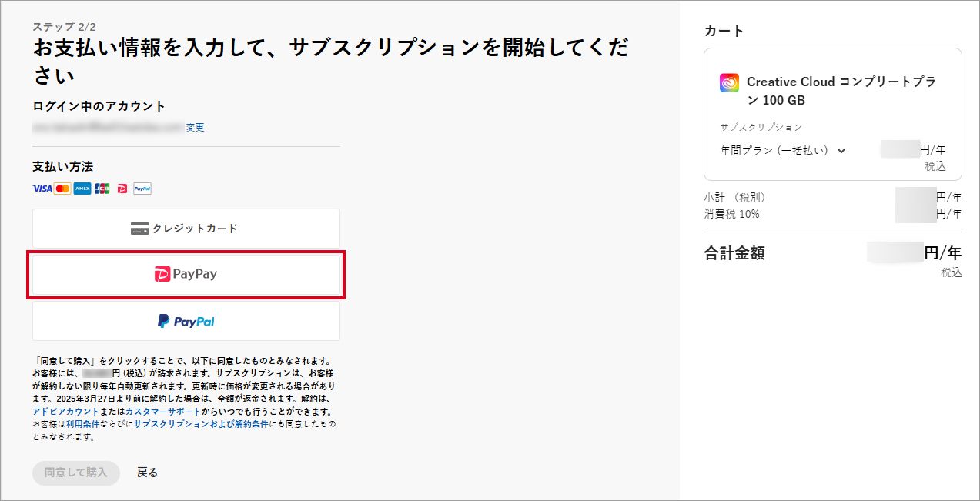Click the 変更 link beside account email
This screenshot has width=980, height=501.
(x=196, y=128)
